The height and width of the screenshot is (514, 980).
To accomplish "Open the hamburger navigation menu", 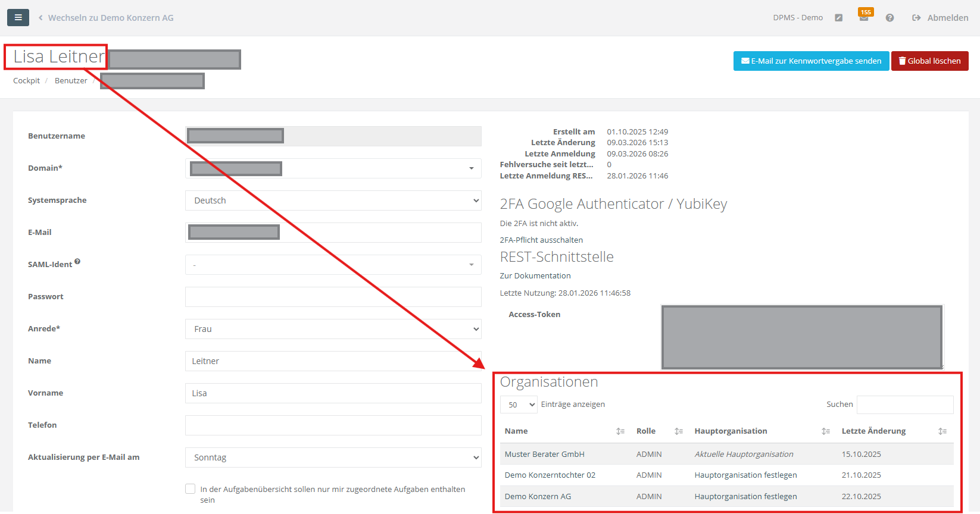I will tap(18, 18).
